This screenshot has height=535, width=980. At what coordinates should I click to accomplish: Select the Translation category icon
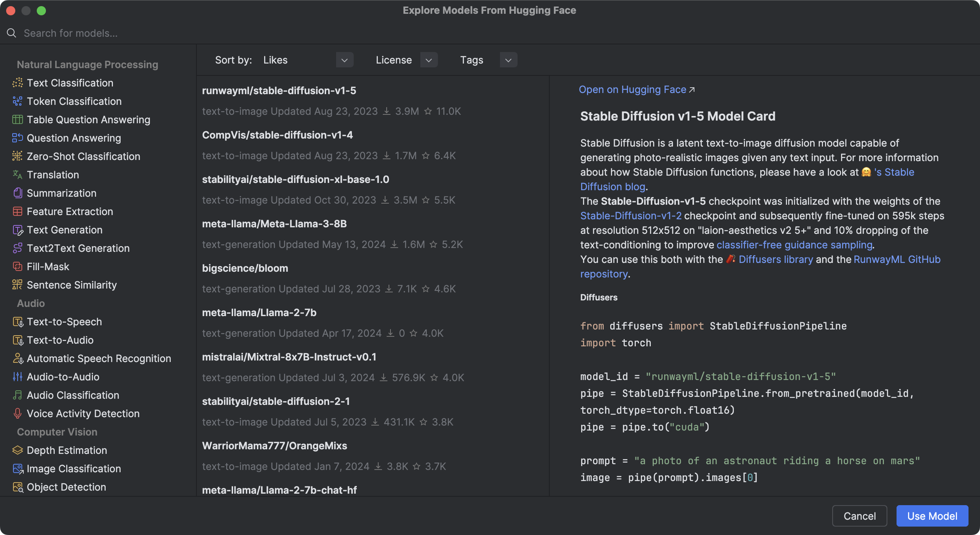(x=18, y=175)
